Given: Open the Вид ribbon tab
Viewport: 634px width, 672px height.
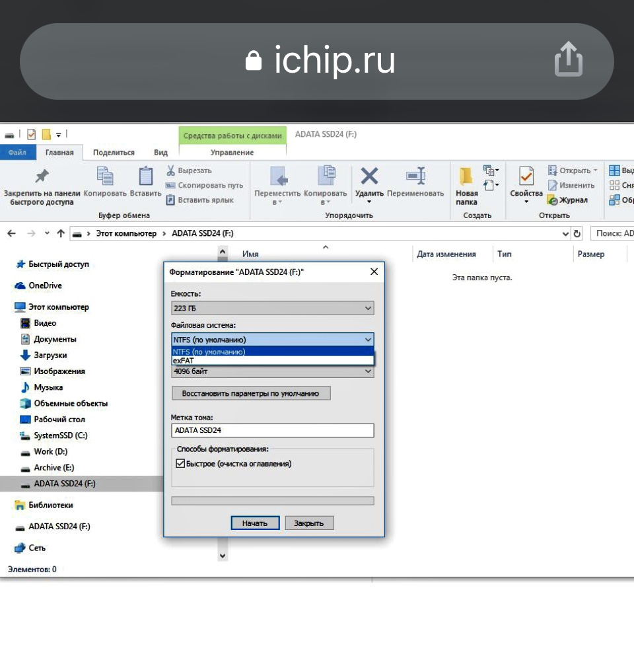Looking at the screenshot, I should point(160,153).
